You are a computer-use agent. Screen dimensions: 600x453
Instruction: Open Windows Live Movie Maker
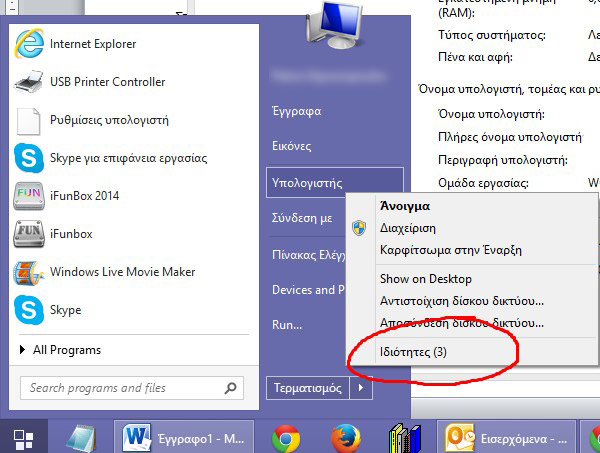[x=121, y=272]
